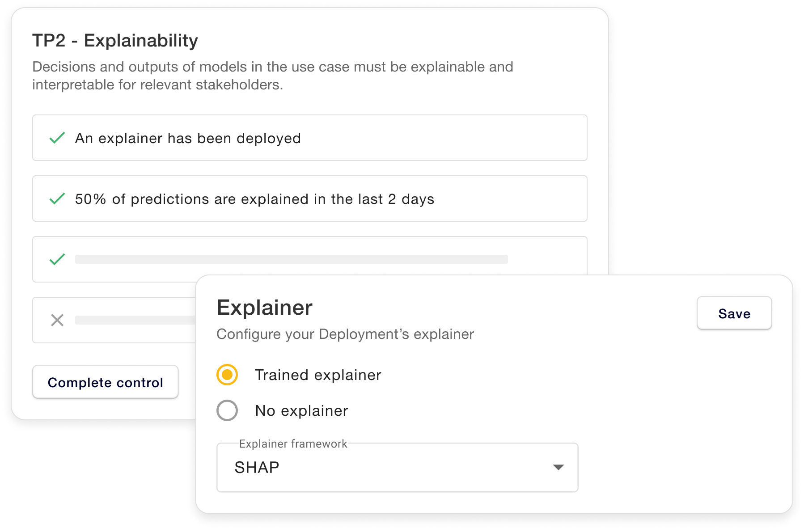This screenshot has height=532, width=804.
Task: Click the 'Explainer' panel title
Action: (265, 308)
